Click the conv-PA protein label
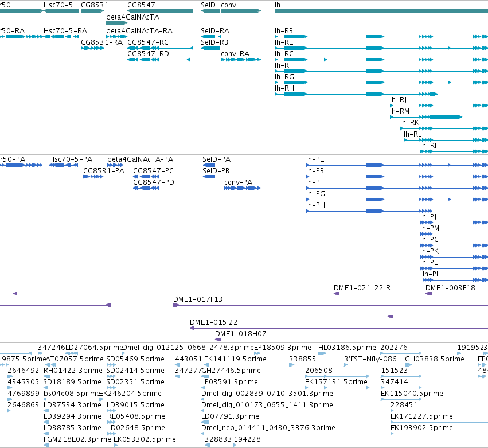488x448 pixels. point(238,182)
